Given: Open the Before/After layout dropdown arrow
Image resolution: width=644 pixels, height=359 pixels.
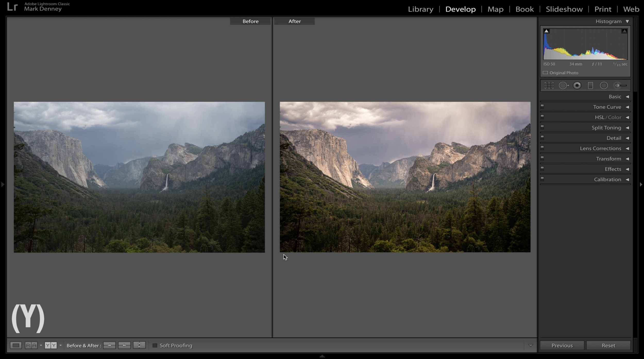Looking at the screenshot, I should (61, 345).
